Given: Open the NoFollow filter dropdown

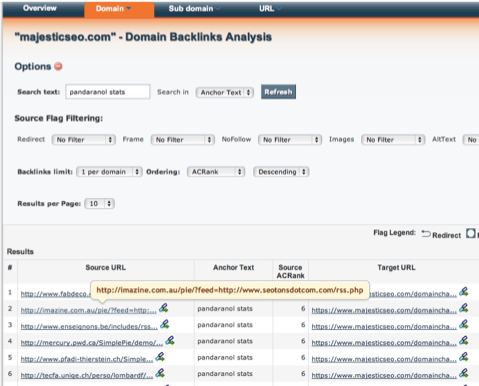Looking at the screenshot, I should (x=290, y=140).
